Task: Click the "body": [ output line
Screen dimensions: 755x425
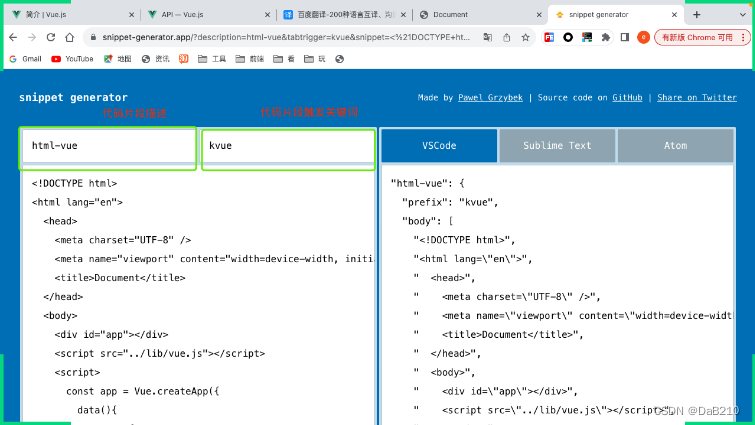Action: [x=428, y=221]
